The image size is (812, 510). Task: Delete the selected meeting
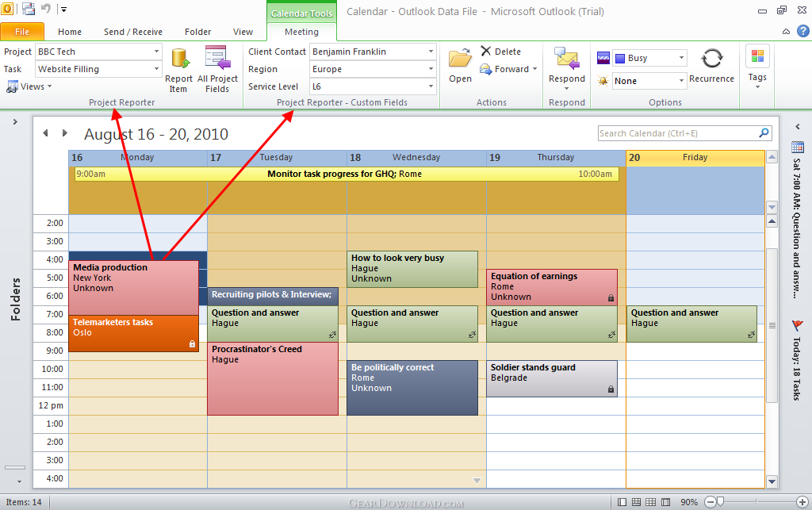[x=501, y=52]
